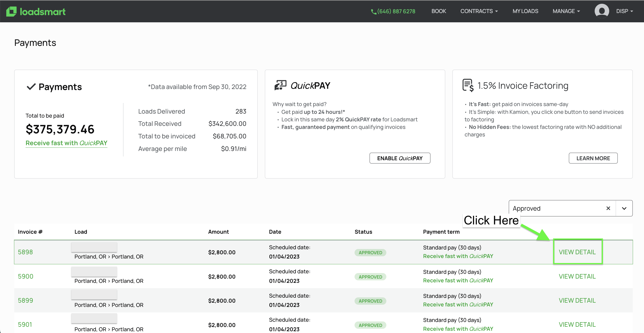Viewport: 644px width, 333px height.
Task: Click the Payments page heading
Action: coord(35,43)
